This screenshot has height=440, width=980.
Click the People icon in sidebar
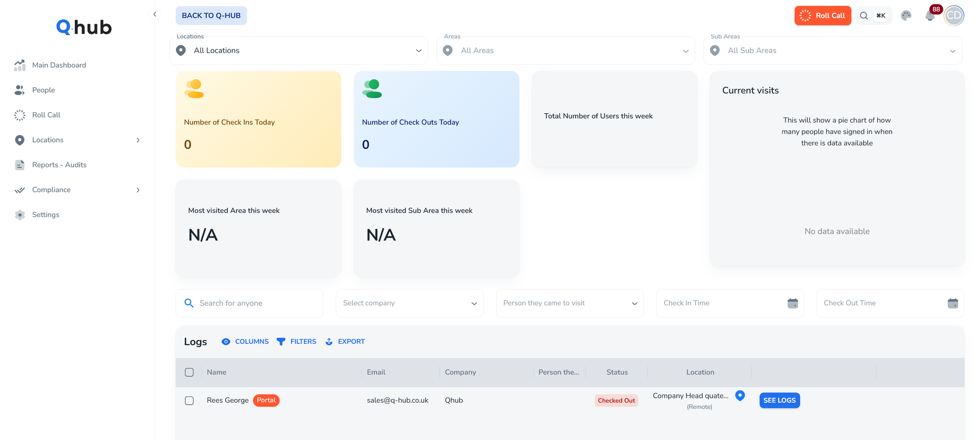(19, 90)
